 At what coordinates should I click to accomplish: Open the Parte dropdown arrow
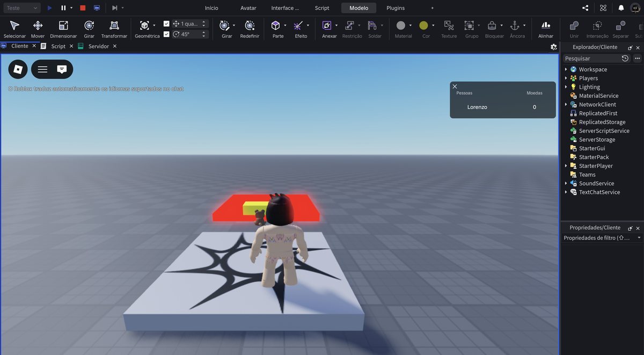tap(285, 25)
